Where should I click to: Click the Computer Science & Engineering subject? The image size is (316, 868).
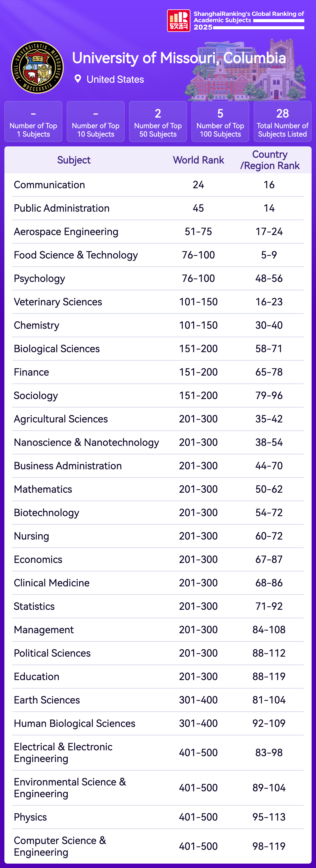click(60, 846)
